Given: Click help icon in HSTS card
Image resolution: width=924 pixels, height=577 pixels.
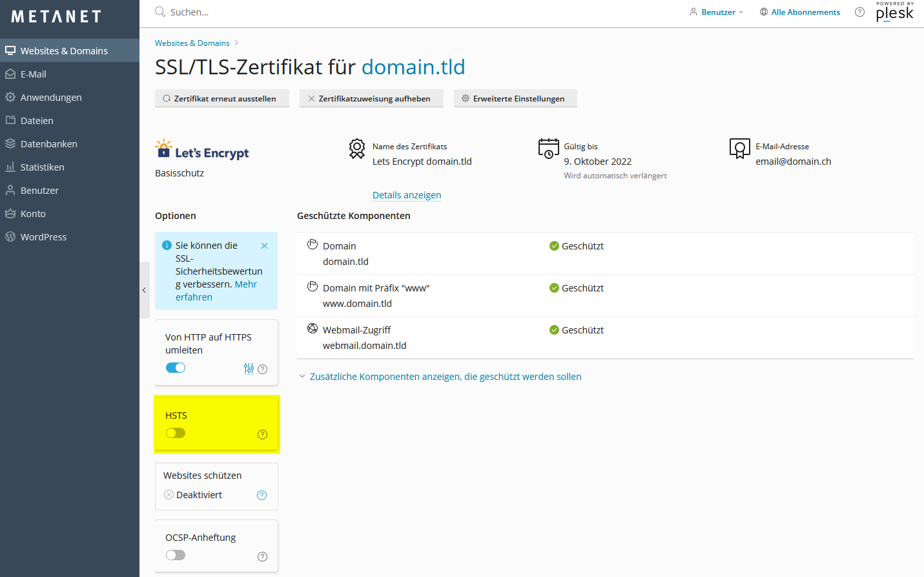Looking at the screenshot, I should point(262,434).
